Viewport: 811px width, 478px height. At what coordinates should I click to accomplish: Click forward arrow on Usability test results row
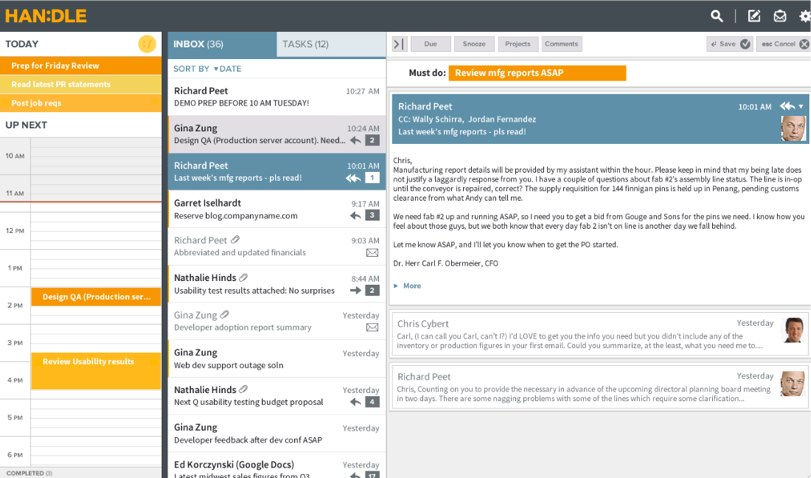click(x=355, y=290)
